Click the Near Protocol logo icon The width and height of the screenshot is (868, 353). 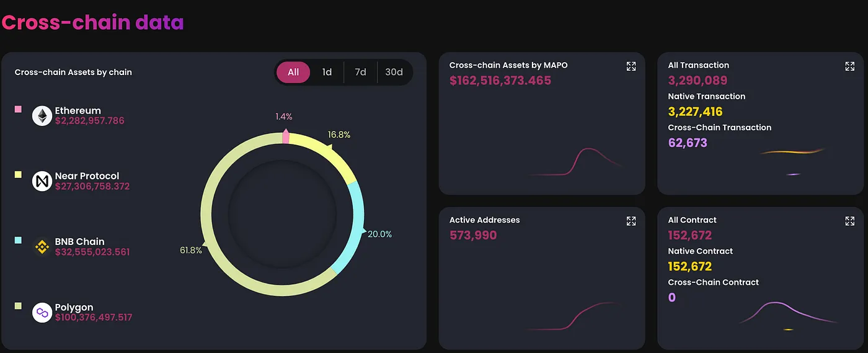tap(42, 181)
